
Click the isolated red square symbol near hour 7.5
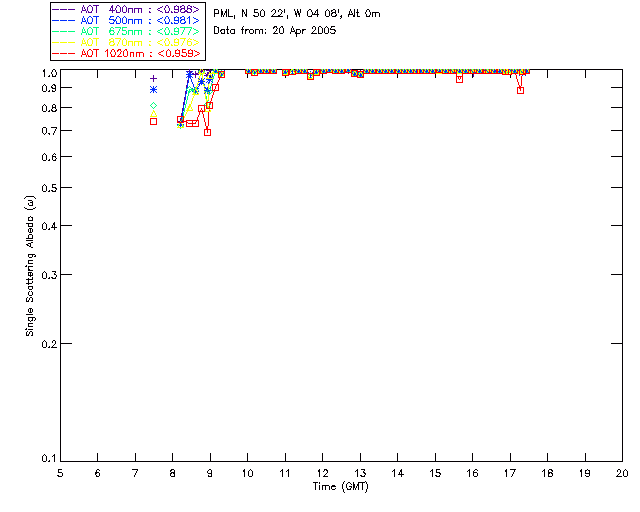pos(153,121)
